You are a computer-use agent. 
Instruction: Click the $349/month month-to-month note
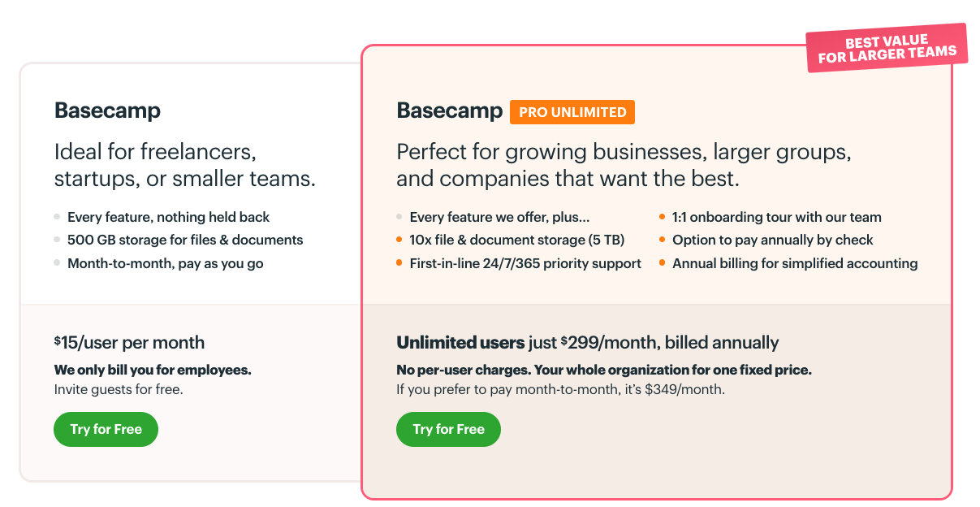tap(560, 389)
